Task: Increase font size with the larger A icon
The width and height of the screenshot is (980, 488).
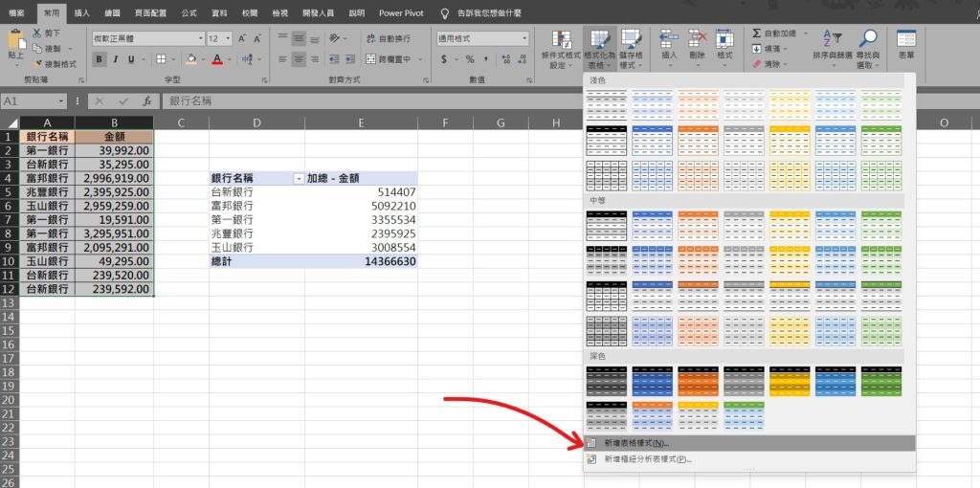Action: (x=242, y=38)
